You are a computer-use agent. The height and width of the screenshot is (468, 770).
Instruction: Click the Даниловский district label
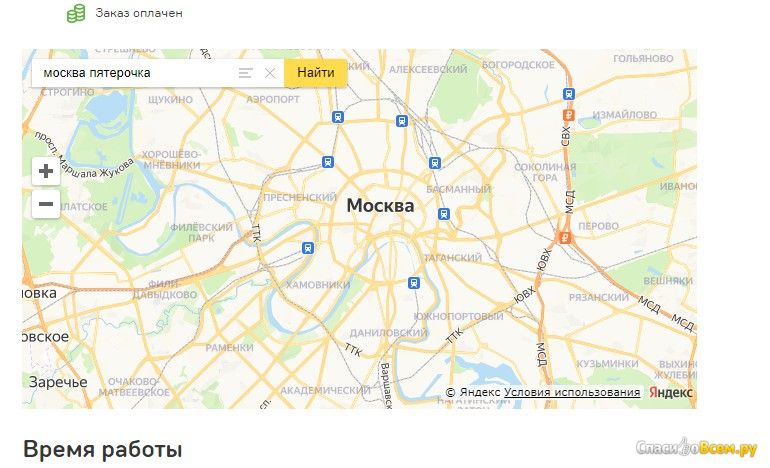click(388, 332)
